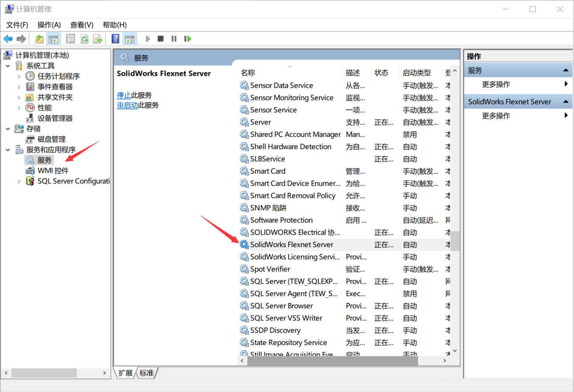Select the WMI 控件 tree node
574x392 pixels.
(x=53, y=171)
